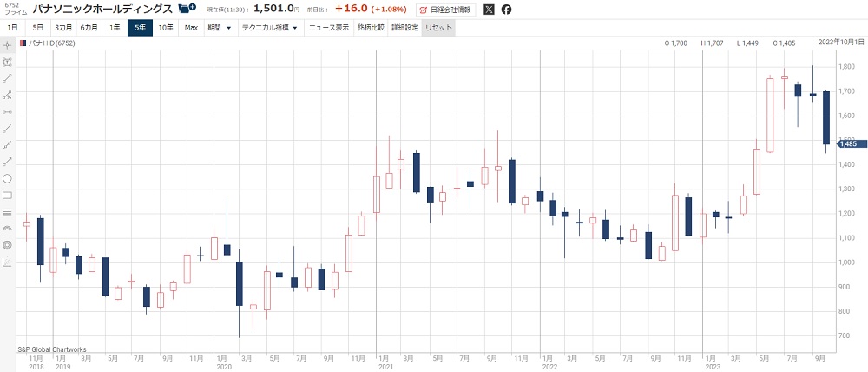Open 詳細設定 detailed settings
The image size is (868, 372).
pos(404,28)
